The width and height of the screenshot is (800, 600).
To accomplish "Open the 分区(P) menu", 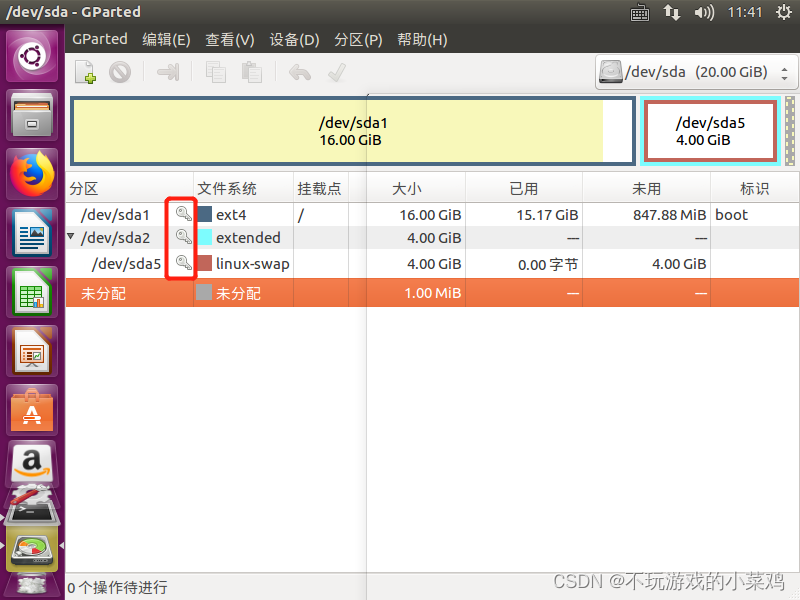I will coord(357,40).
